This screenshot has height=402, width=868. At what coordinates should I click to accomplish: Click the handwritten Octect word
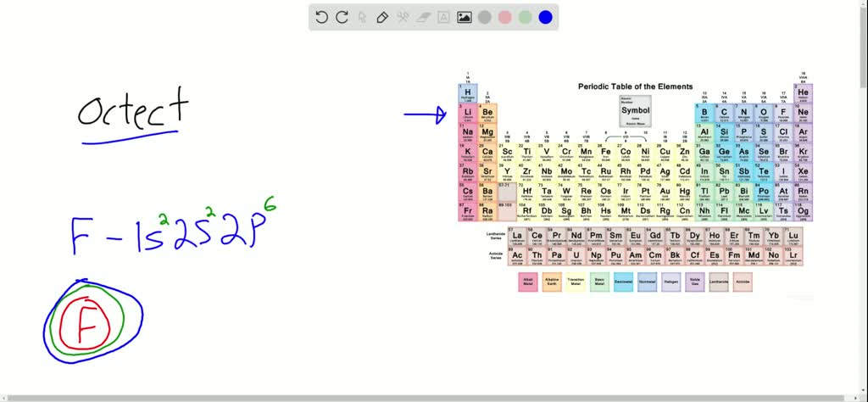[x=132, y=110]
